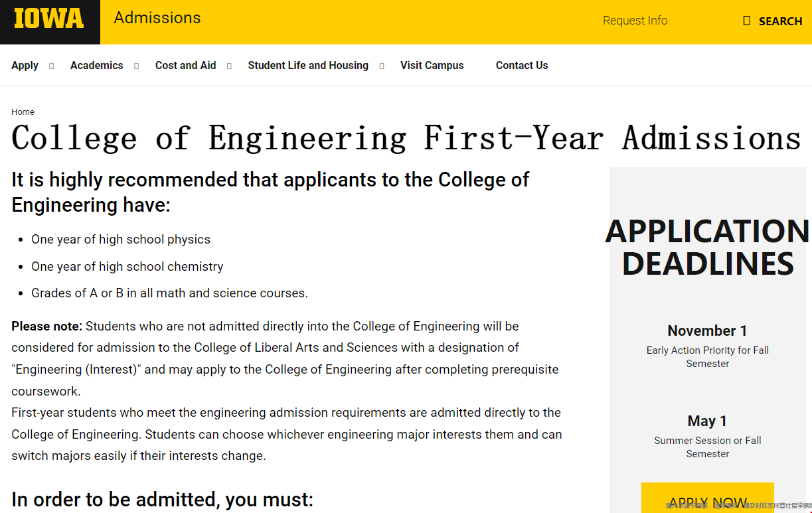Go to Visit Campus page
The height and width of the screenshot is (513, 812).
[x=432, y=65]
